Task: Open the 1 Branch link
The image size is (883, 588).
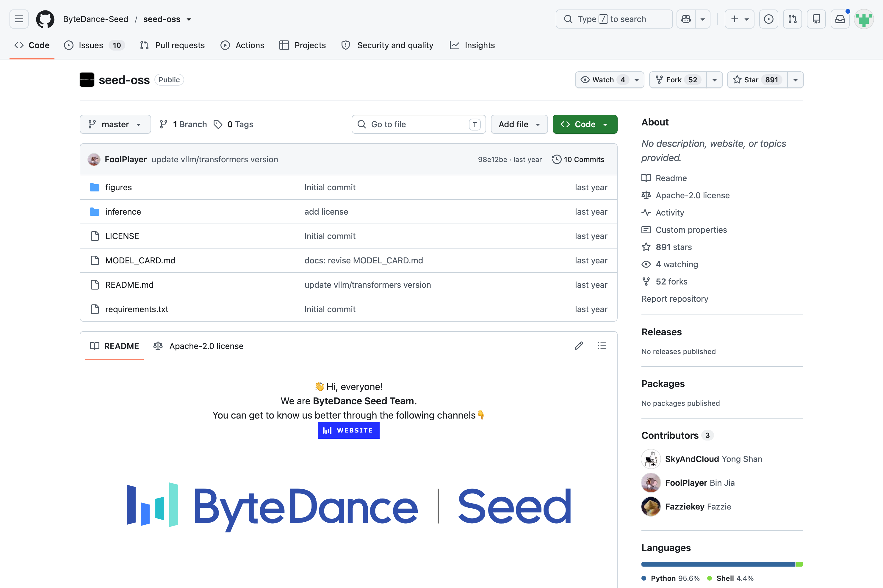Action: [183, 124]
